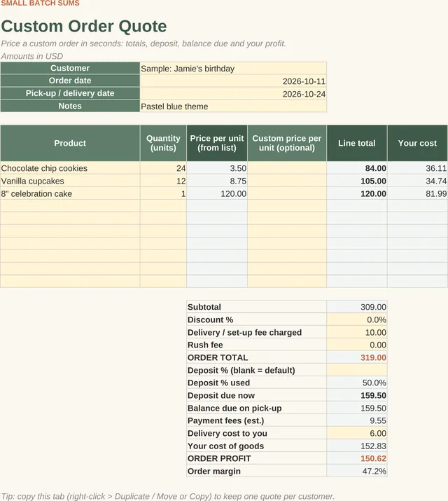Screen dimensions: 448x501
Task: Click the tip text about duplicating tab
Action: pos(168,496)
